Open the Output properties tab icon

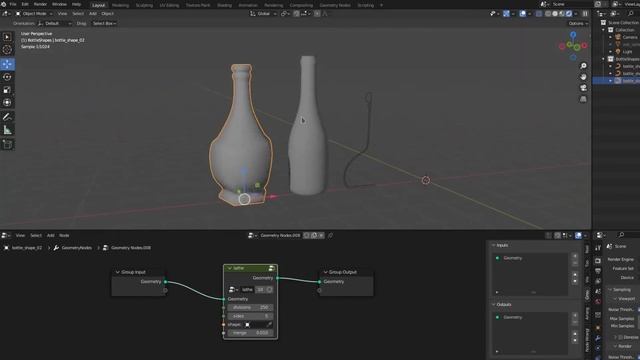(x=598, y=271)
